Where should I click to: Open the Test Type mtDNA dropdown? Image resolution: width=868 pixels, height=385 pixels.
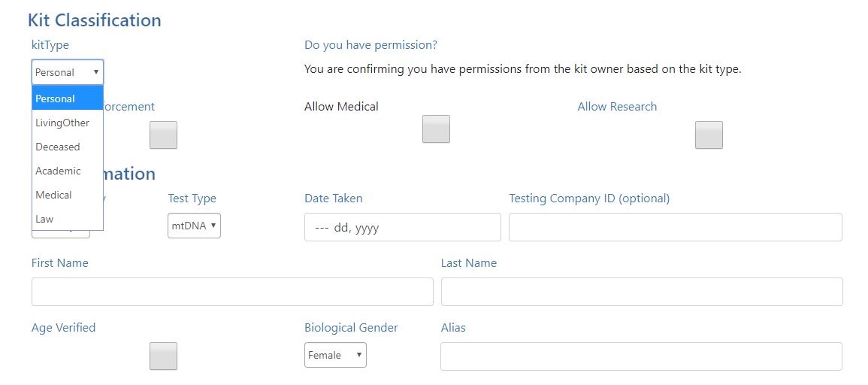[194, 226]
